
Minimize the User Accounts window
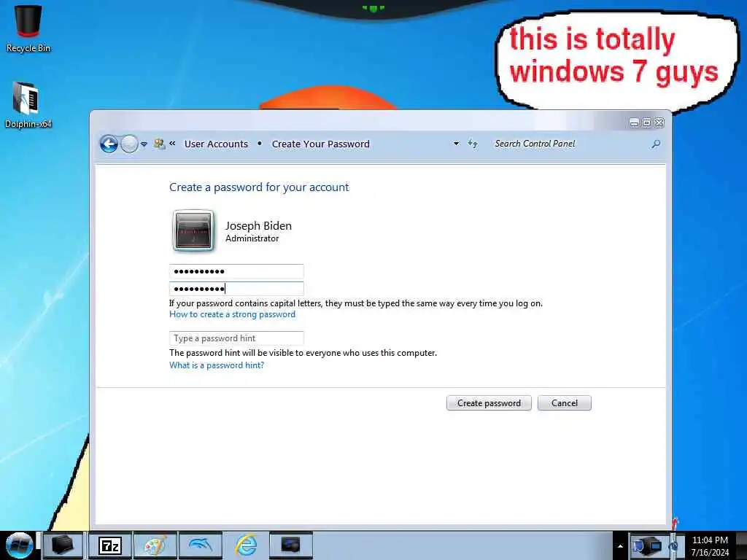click(x=634, y=122)
